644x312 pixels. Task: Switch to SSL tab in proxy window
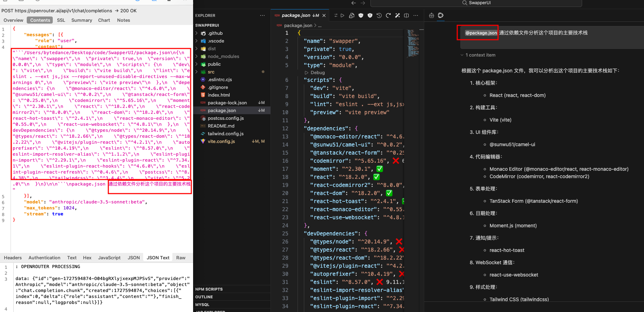pos(61,20)
